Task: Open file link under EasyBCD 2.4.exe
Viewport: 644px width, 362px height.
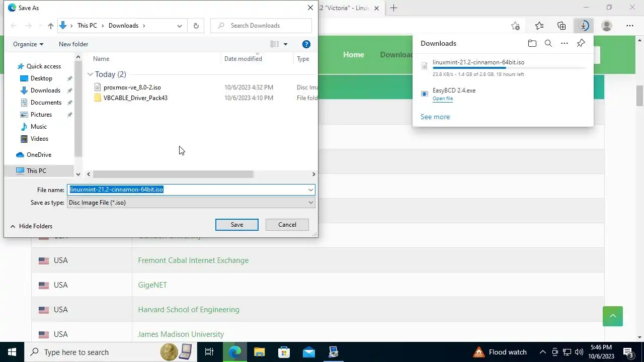Action: [443, 99]
